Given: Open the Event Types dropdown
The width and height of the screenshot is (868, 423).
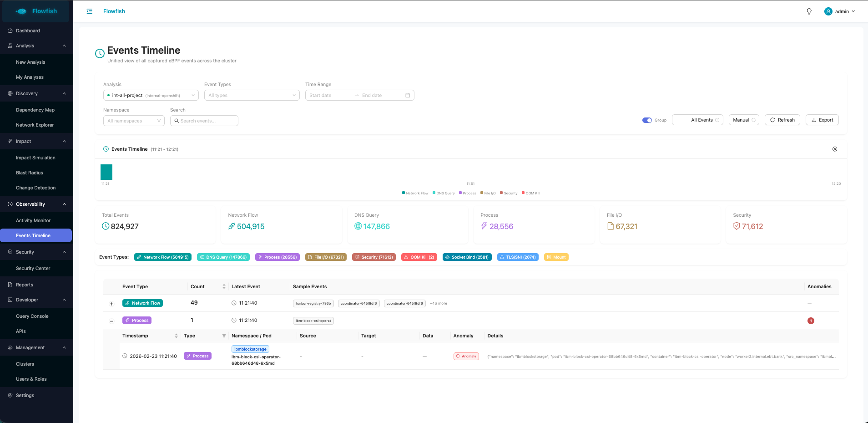Looking at the screenshot, I should click(x=252, y=95).
